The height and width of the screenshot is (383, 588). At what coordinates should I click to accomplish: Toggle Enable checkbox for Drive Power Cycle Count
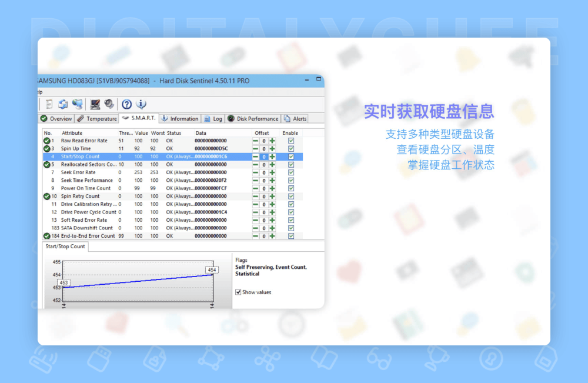[291, 212]
